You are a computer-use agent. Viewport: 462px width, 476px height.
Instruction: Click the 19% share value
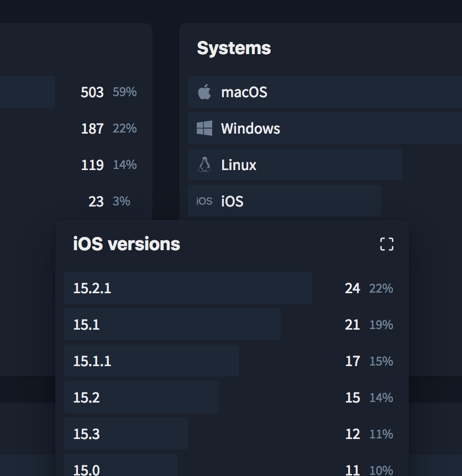tap(381, 325)
